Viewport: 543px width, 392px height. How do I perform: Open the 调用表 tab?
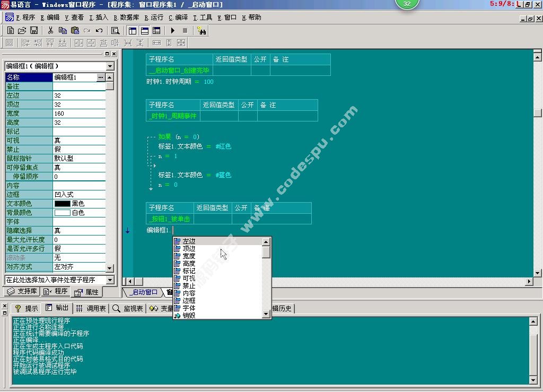[x=91, y=308]
